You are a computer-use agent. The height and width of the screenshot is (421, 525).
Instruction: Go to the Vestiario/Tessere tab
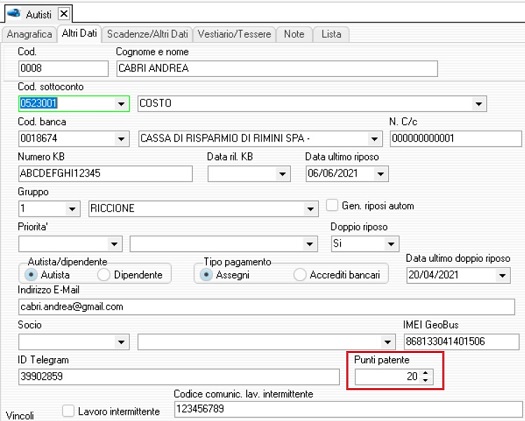(x=234, y=34)
